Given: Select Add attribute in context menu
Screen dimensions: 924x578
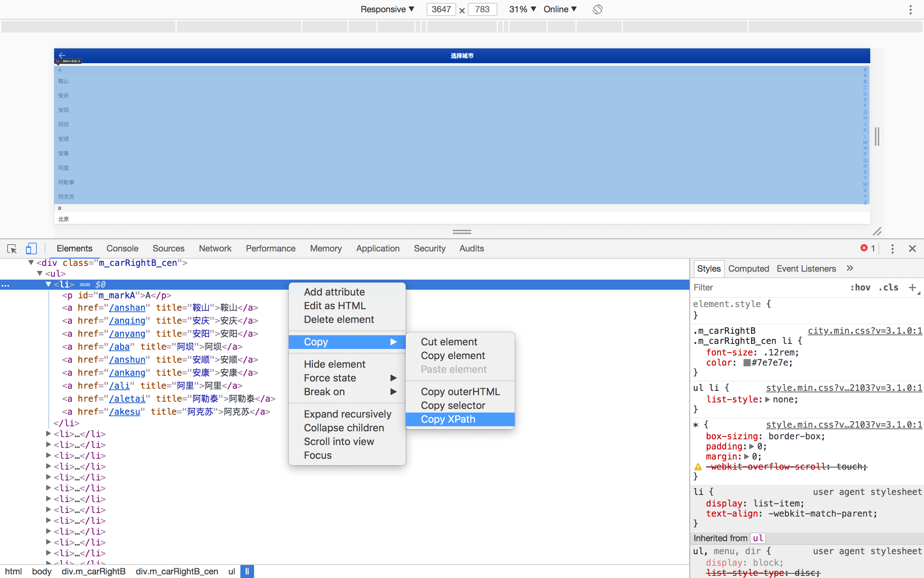Looking at the screenshot, I should point(347,292).
